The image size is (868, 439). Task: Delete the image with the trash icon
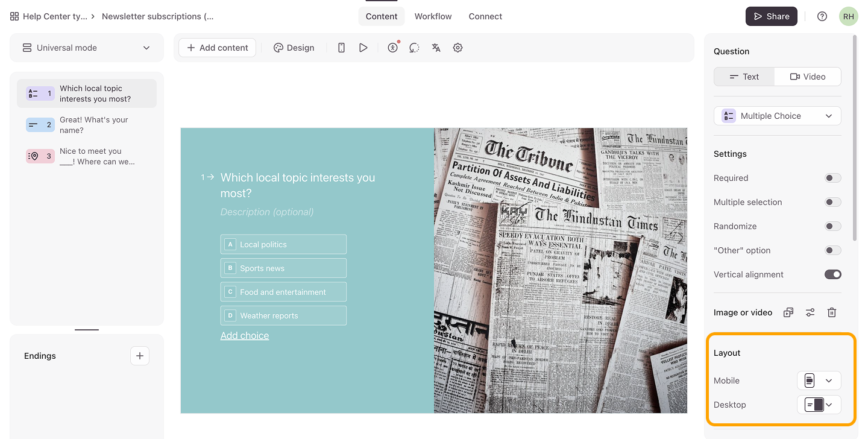[832, 312]
